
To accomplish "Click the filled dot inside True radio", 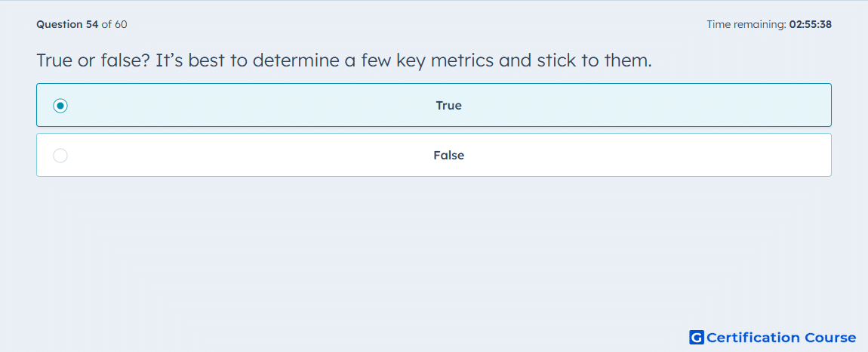I will point(60,105).
